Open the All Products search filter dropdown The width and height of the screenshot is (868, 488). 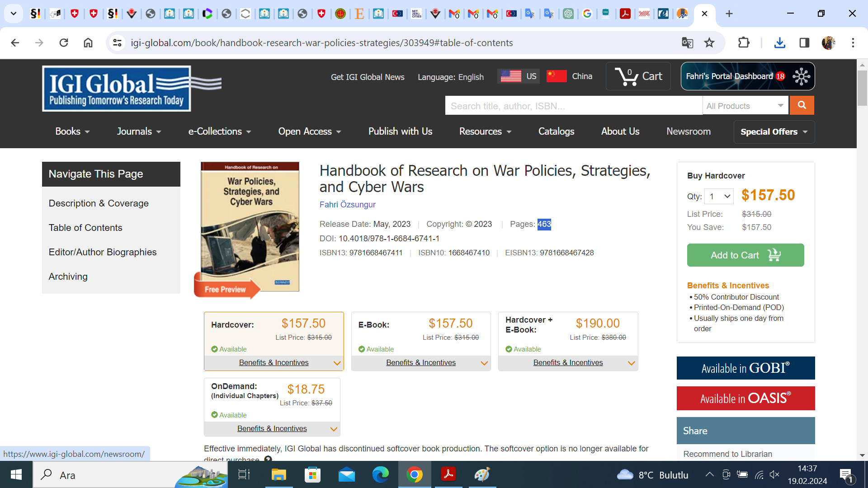[745, 106]
